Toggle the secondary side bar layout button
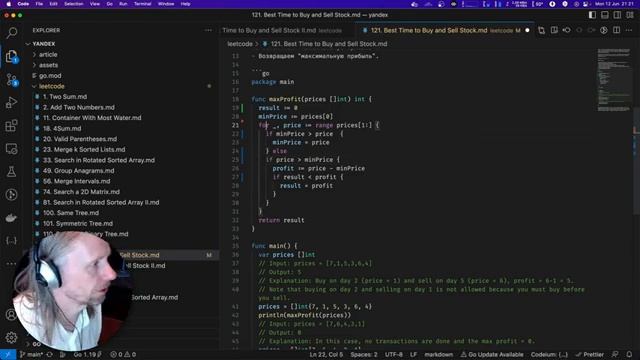The image size is (640, 360). pos(617,15)
